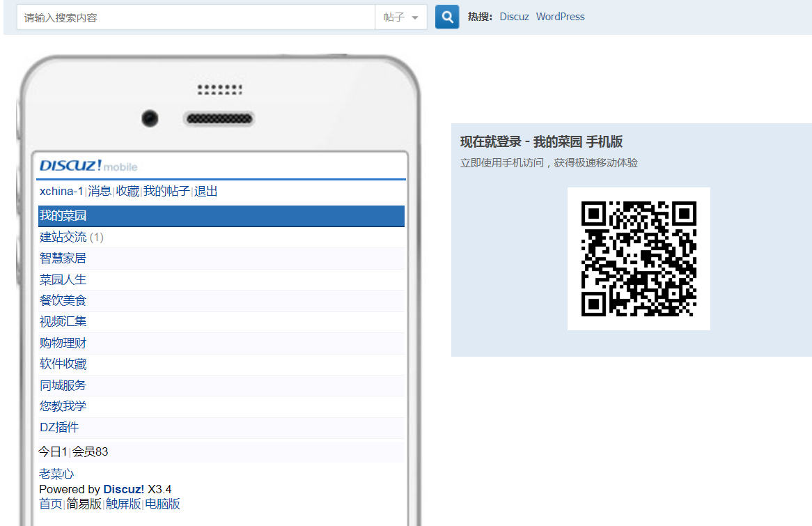Open the 菜园人生 forum
The height and width of the screenshot is (526, 812).
tap(63, 280)
